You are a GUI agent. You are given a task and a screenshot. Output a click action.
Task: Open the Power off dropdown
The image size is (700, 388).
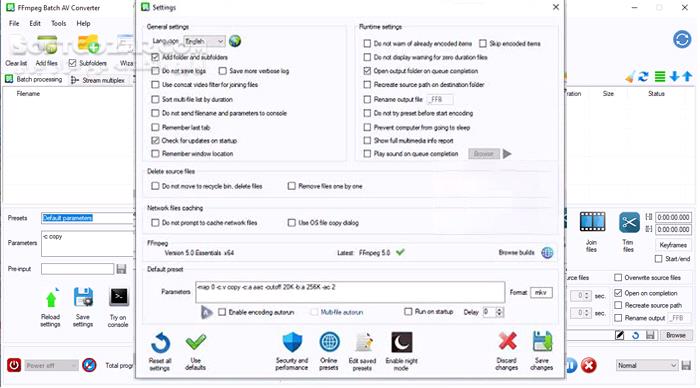(x=51, y=366)
